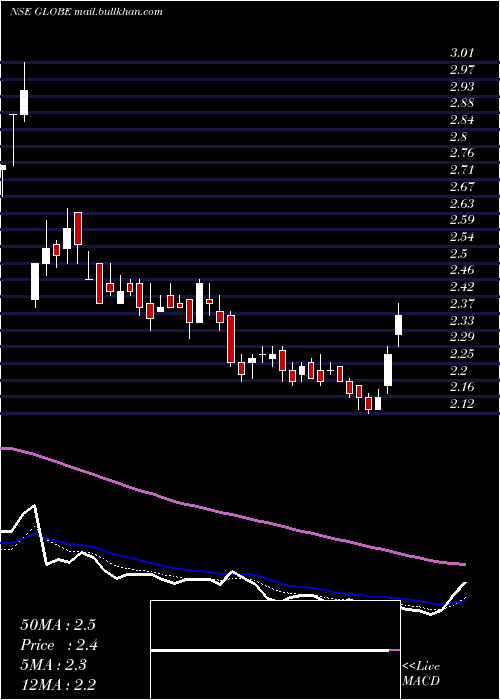Image resolution: width=500 pixels, height=700 pixels.
Task: Click the 2.67 price axis label
Action: pyautogui.click(x=462, y=187)
